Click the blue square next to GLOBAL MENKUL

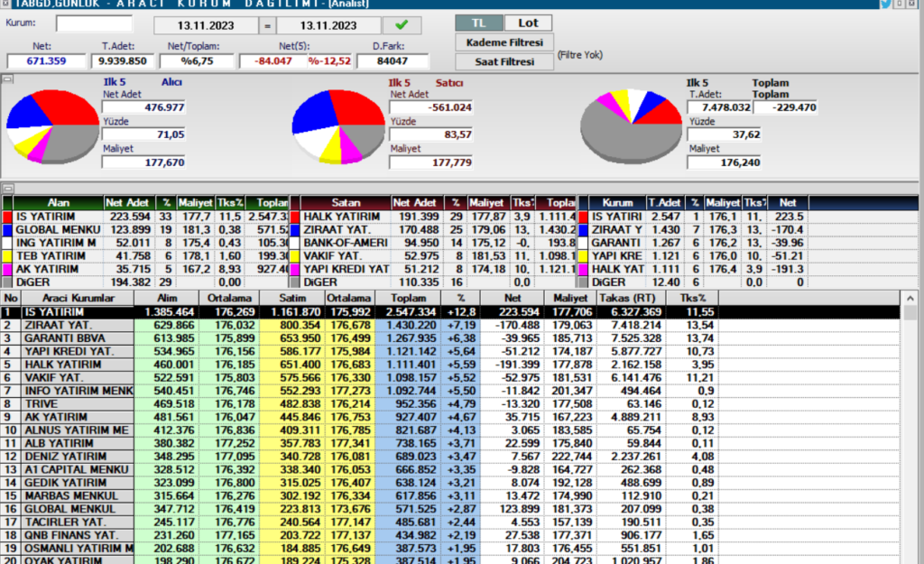(7, 230)
